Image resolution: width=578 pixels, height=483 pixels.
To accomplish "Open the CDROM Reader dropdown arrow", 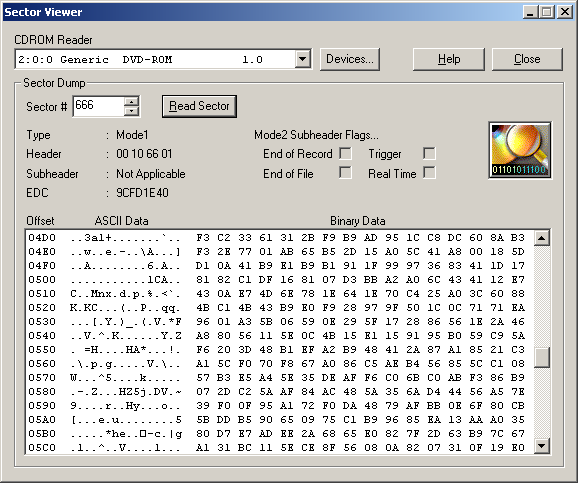I will (x=302, y=59).
